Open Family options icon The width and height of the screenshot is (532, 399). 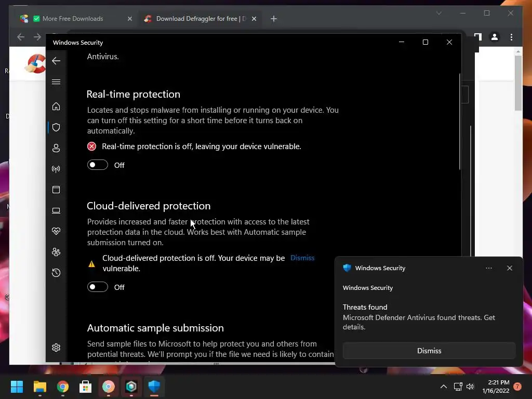click(x=56, y=252)
